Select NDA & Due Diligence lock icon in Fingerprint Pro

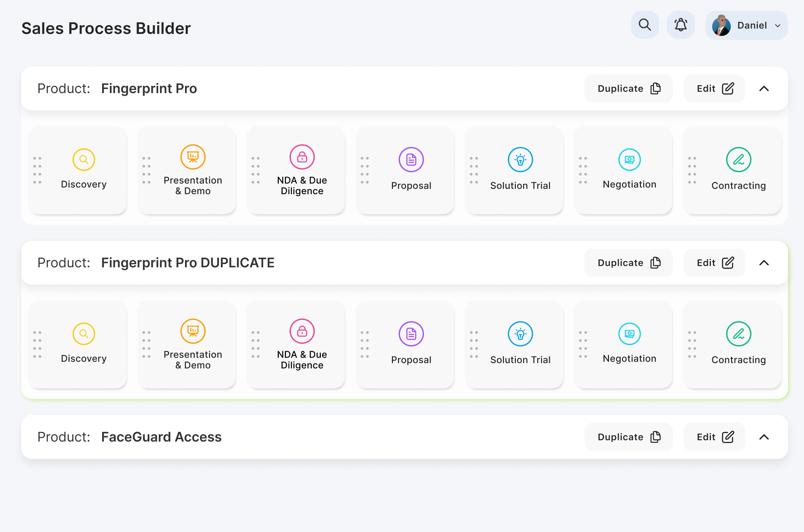pos(302,157)
